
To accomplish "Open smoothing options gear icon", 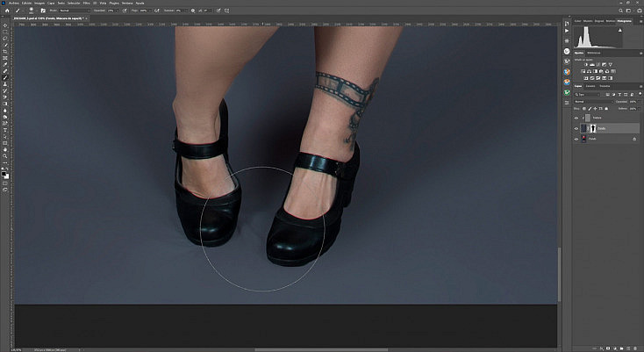I will 193,11.
